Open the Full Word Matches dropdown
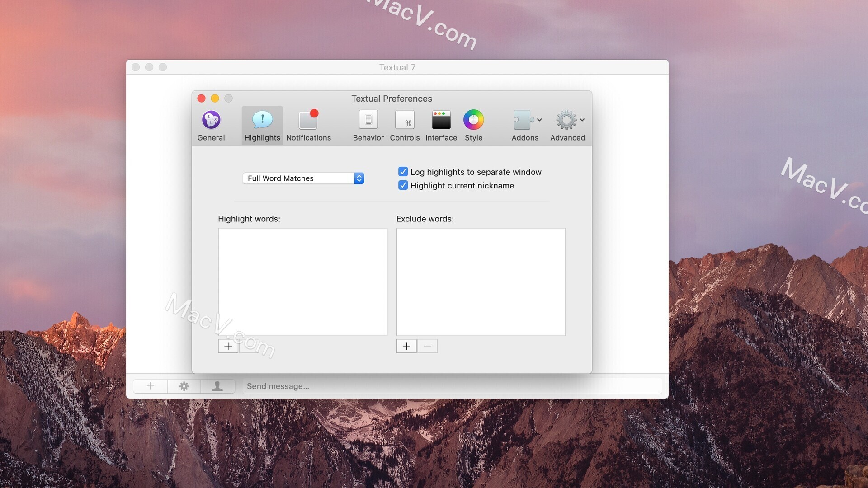This screenshot has height=488, width=868. pyautogui.click(x=303, y=178)
